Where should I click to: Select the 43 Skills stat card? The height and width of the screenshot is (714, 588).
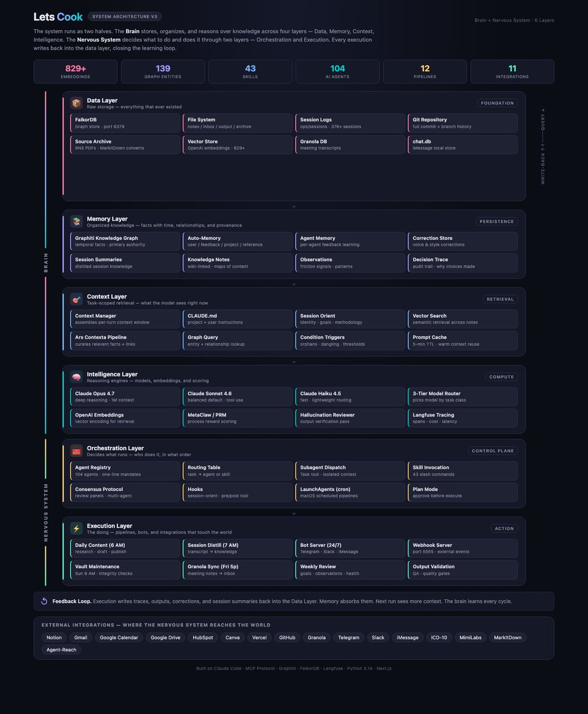pos(250,71)
